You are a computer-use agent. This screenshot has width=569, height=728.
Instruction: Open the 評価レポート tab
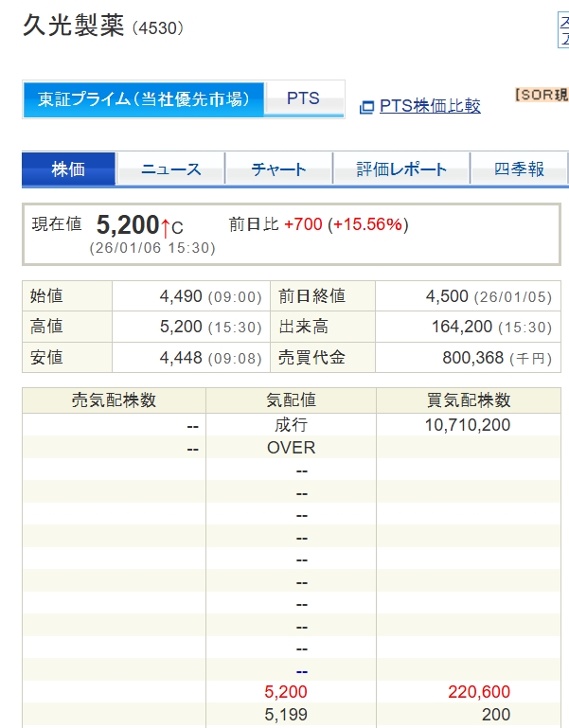401,169
